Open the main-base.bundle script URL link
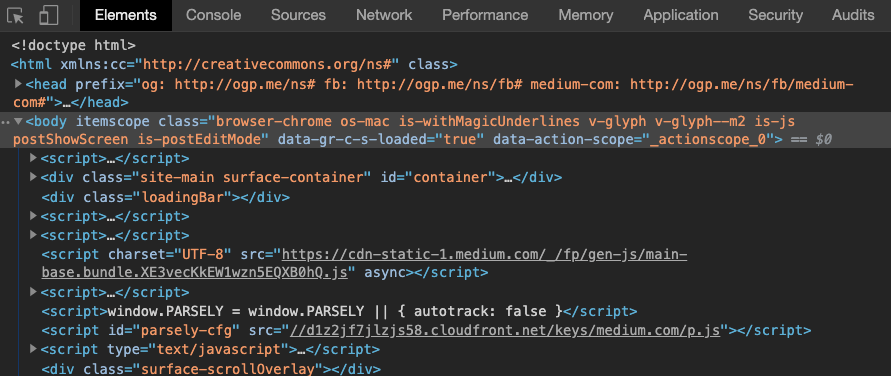 point(364,263)
